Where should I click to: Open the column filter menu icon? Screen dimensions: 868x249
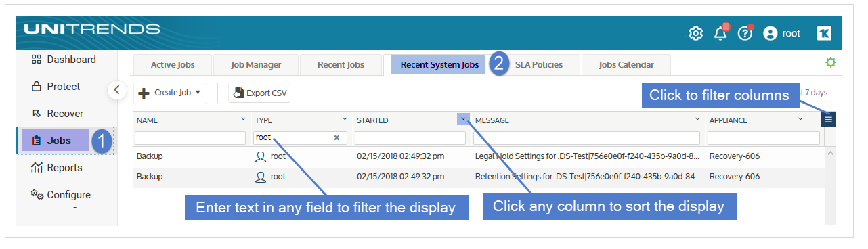[829, 119]
